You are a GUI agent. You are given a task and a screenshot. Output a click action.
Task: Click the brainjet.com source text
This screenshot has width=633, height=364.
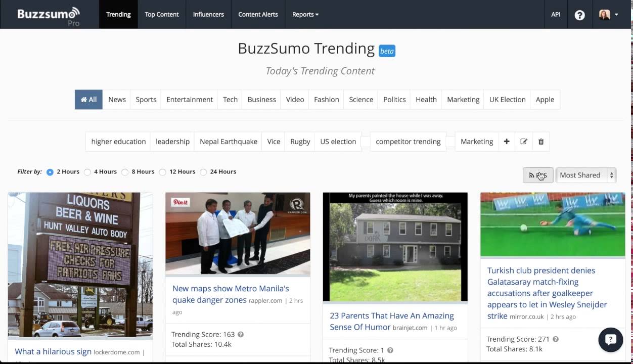click(410, 328)
